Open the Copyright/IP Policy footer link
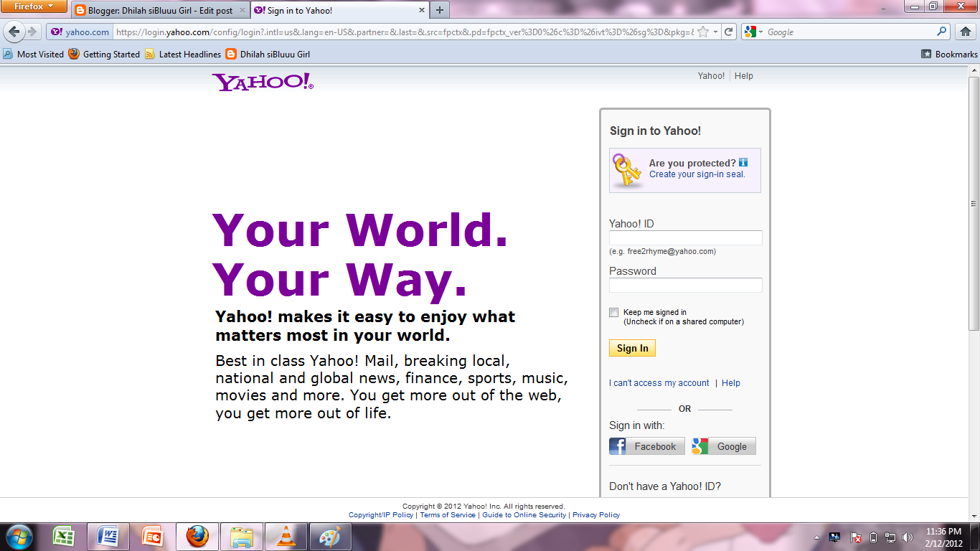Screen dimensions: 980x551 pyautogui.click(x=381, y=515)
